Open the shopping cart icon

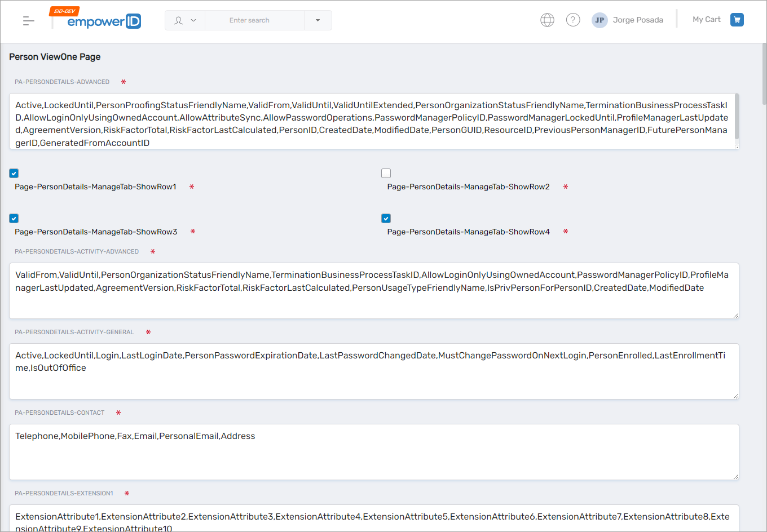click(737, 20)
